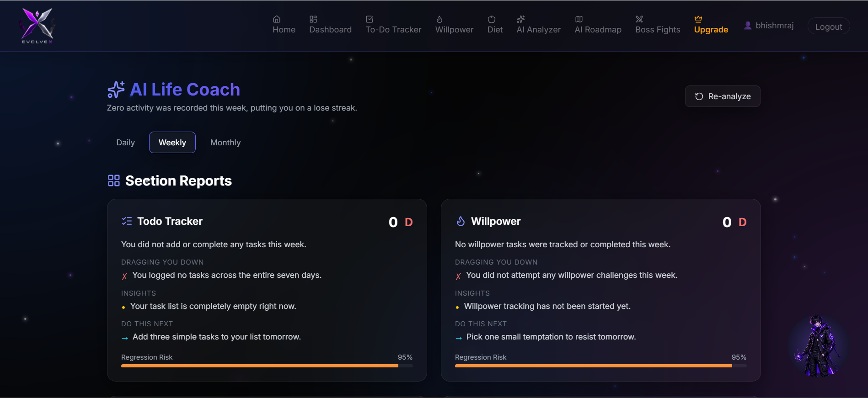868x398 pixels.
Task: Select the Daily report tab
Action: (126, 143)
